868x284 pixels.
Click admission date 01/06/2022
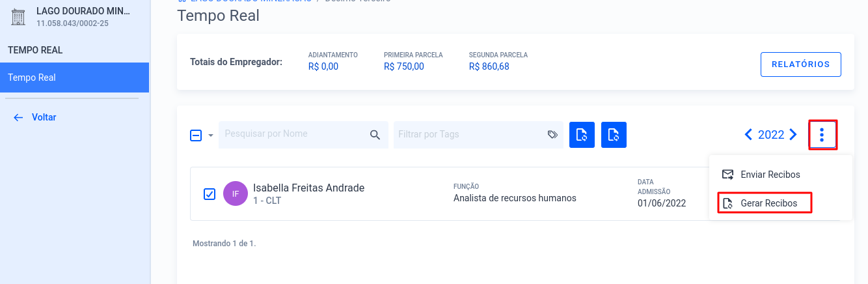point(662,203)
